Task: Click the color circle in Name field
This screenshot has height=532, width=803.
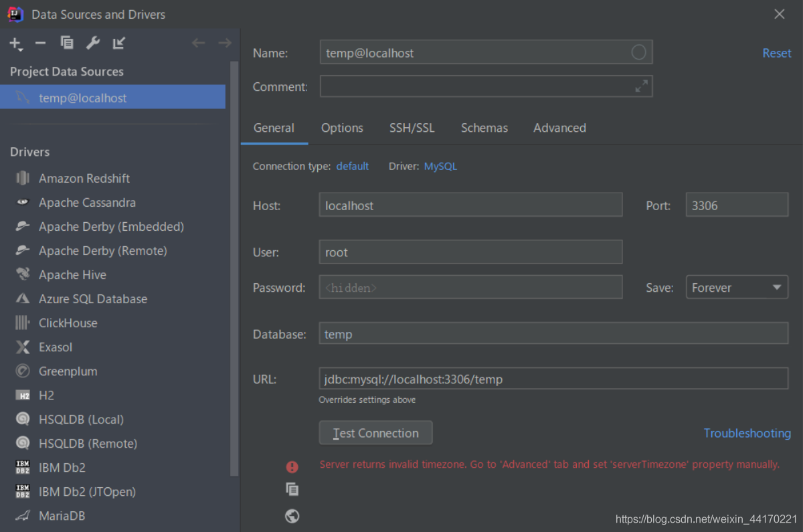Action: [x=638, y=52]
